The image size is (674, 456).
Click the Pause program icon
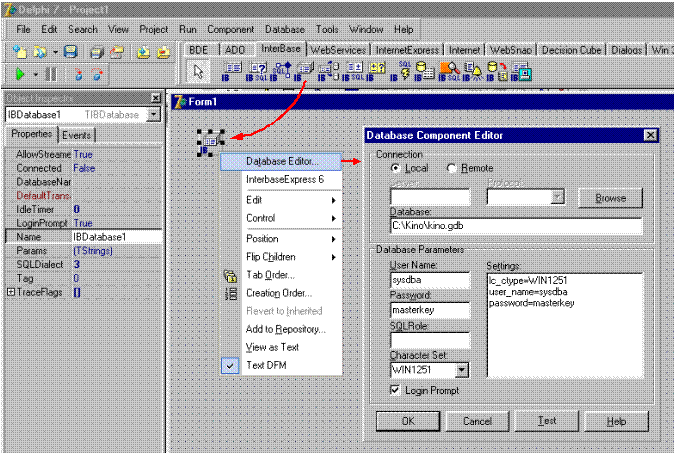click(51, 74)
